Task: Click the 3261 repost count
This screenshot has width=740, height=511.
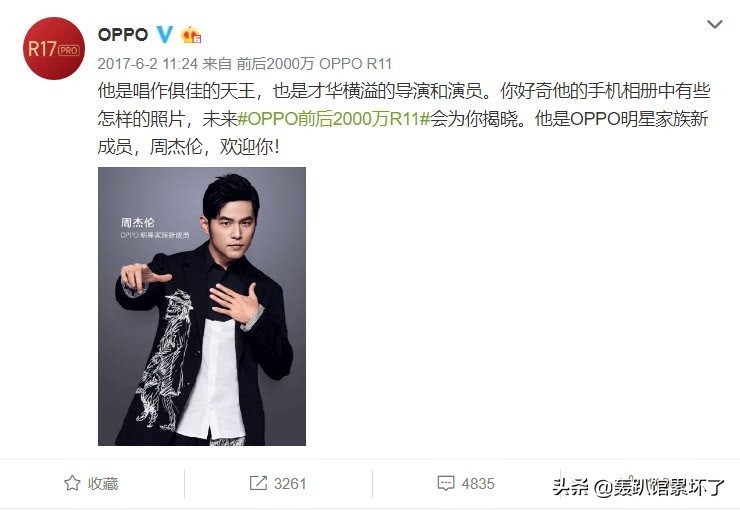Action: (x=290, y=483)
